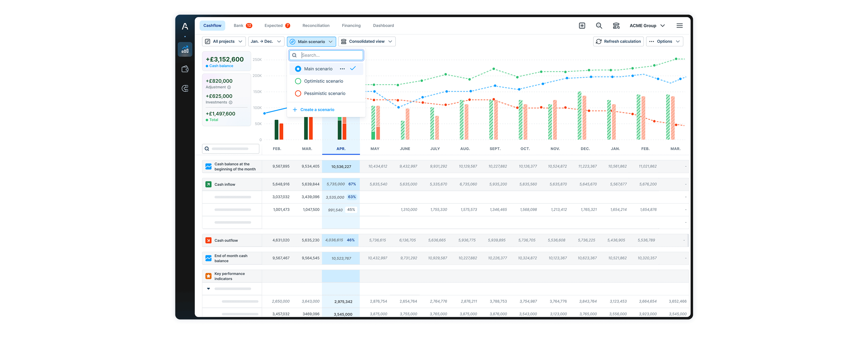The image size is (868, 343).
Task: Click the bank search icon in header
Action: coord(616,26)
